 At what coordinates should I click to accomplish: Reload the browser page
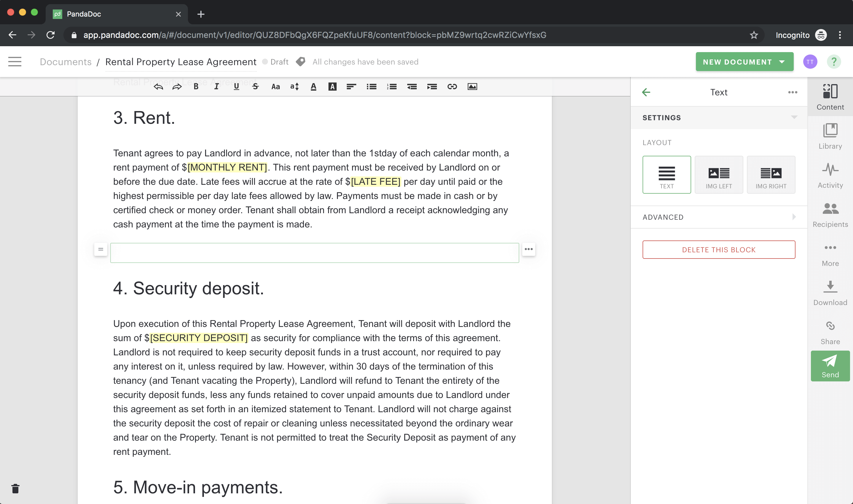click(50, 35)
